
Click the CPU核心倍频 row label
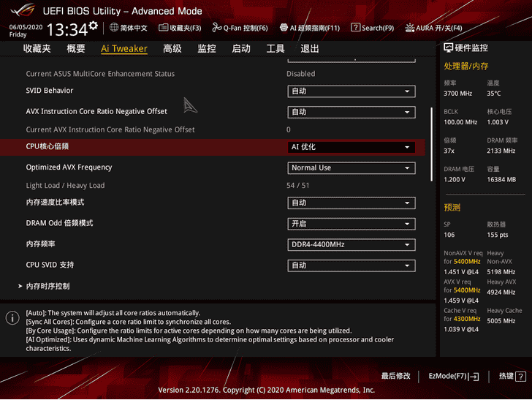[47, 146]
